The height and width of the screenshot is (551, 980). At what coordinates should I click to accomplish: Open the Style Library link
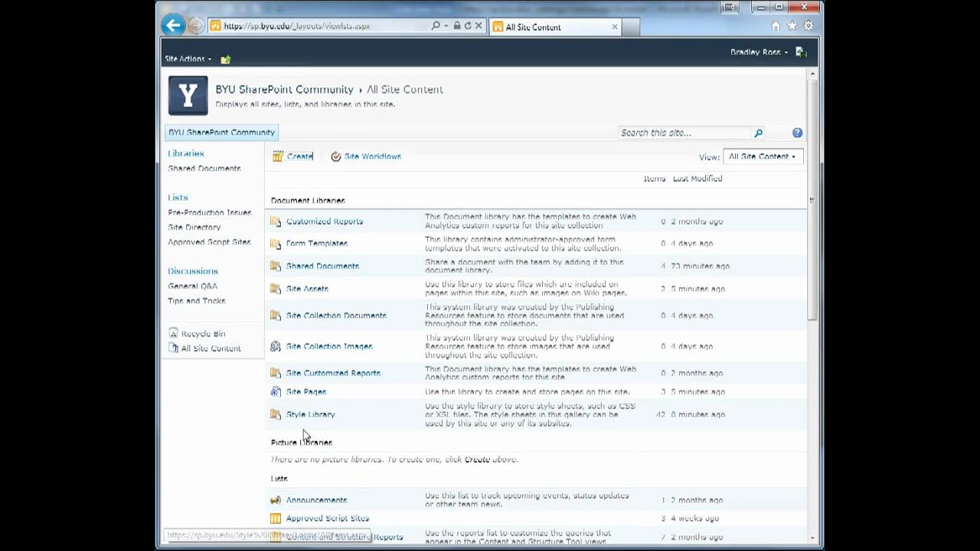click(x=311, y=415)
